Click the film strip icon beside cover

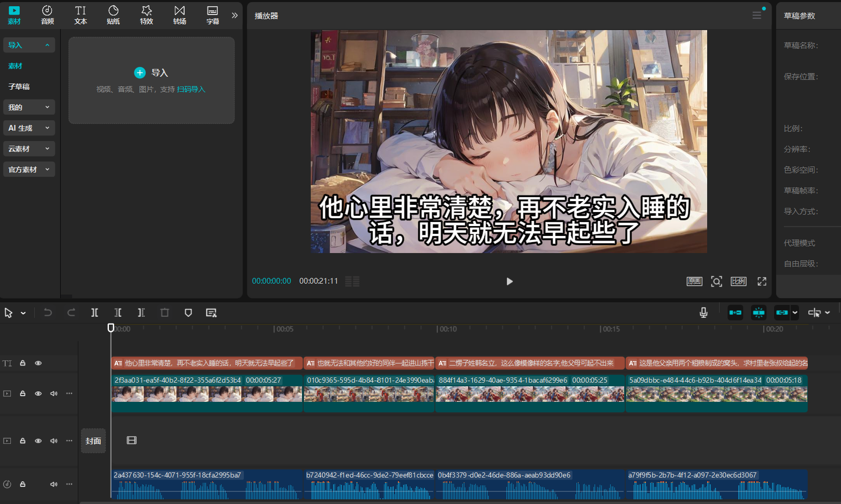(x=132, y=440)
